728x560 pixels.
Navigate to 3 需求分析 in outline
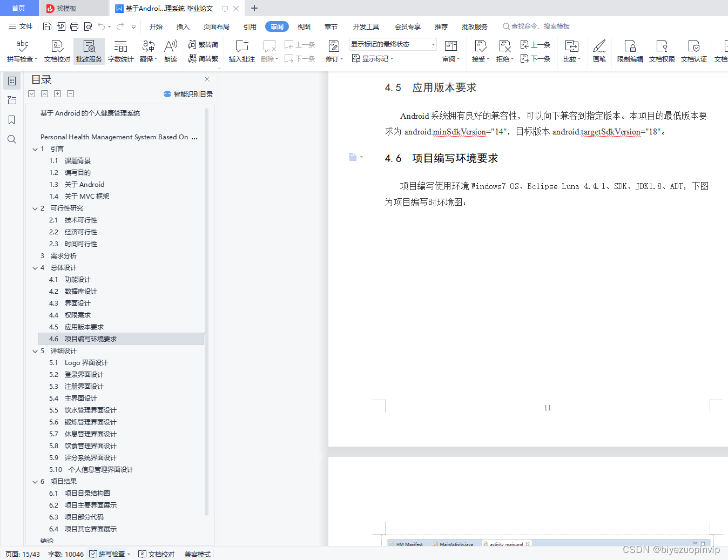tap(58, 256)
